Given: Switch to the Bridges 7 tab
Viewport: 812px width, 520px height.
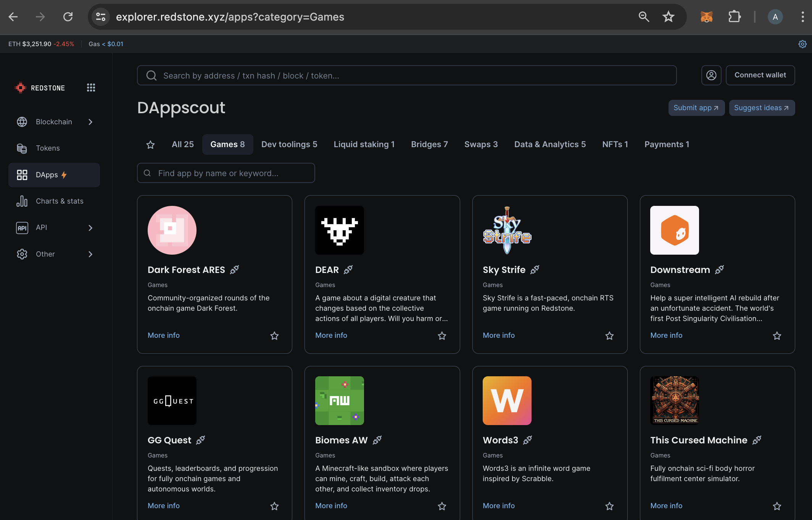Looking at the screenshot, I should click(x=429, y=144).
